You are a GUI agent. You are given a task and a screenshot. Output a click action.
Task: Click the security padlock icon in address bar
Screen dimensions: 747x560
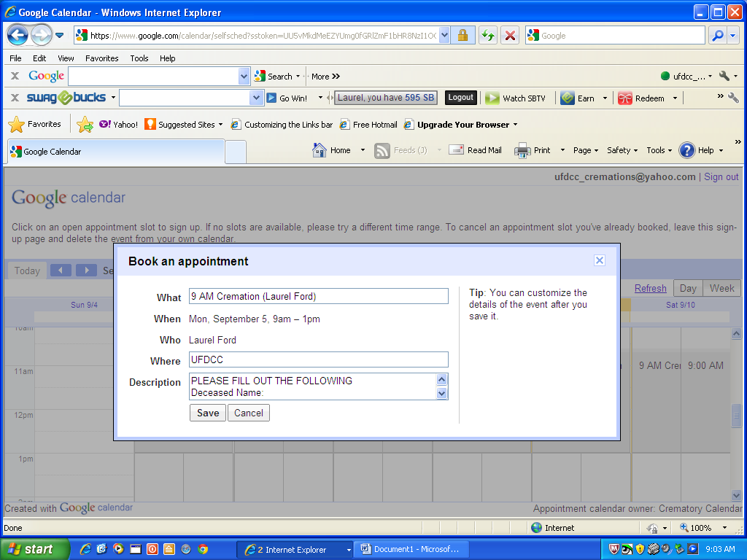point(462,35)
